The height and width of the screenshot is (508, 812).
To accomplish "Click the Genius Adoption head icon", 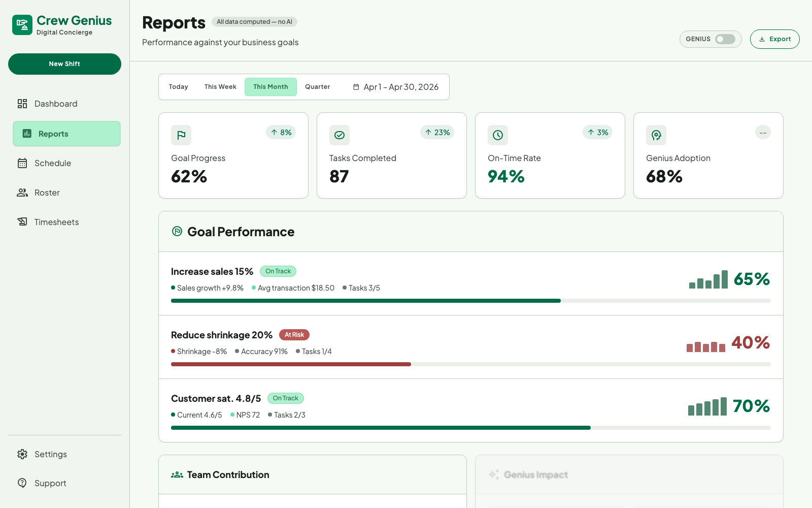I will pyautogui.click(x=656, y=135).
